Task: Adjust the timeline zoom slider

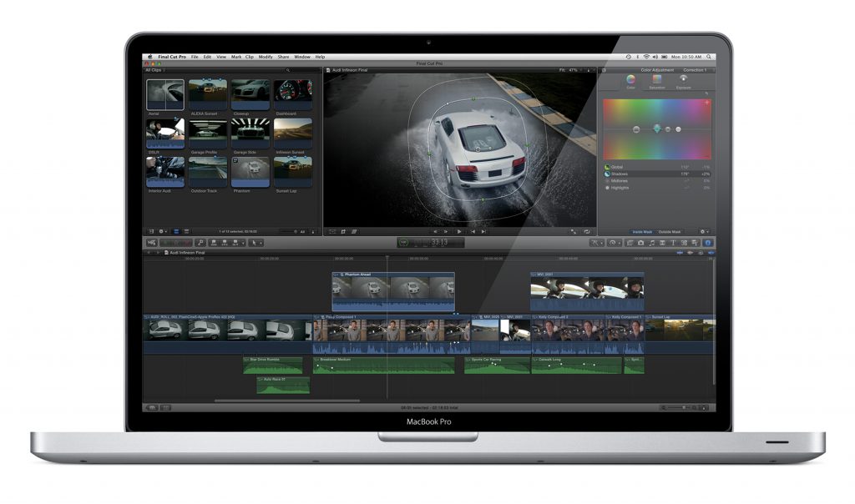Action: [680, 407]
